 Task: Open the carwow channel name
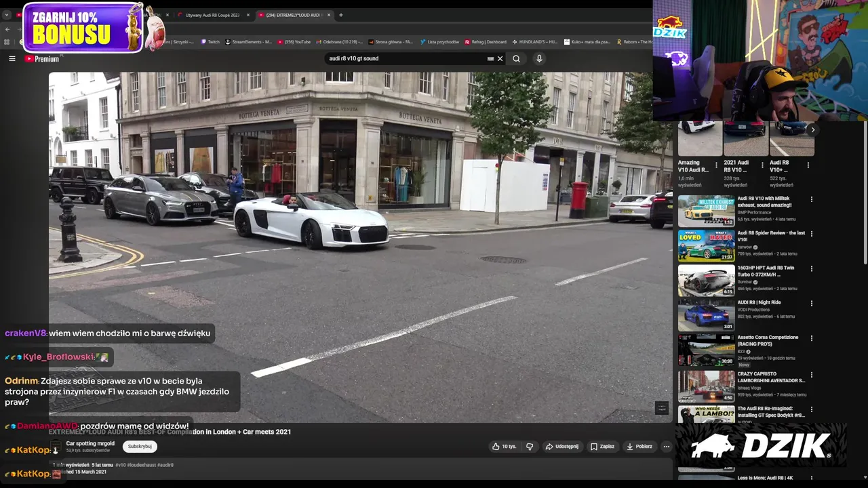746,247
